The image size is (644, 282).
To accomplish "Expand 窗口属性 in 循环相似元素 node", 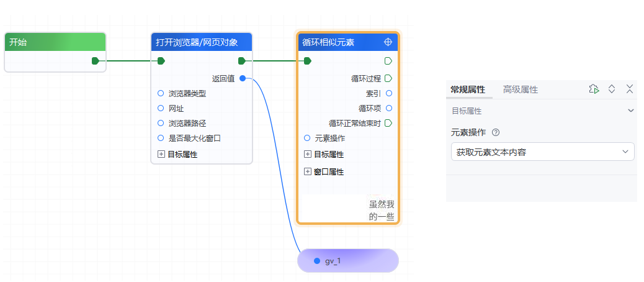I will point(308,171).
